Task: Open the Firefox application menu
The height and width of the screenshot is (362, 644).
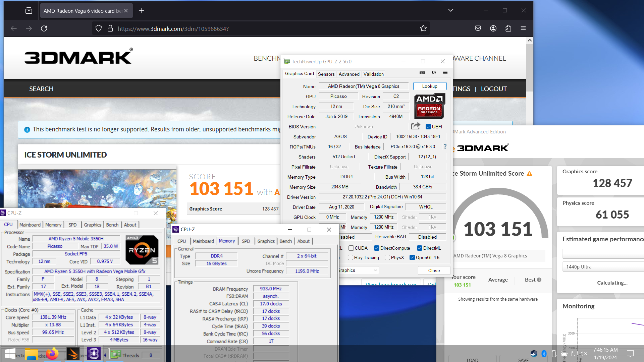Action: tap(523, 28)
